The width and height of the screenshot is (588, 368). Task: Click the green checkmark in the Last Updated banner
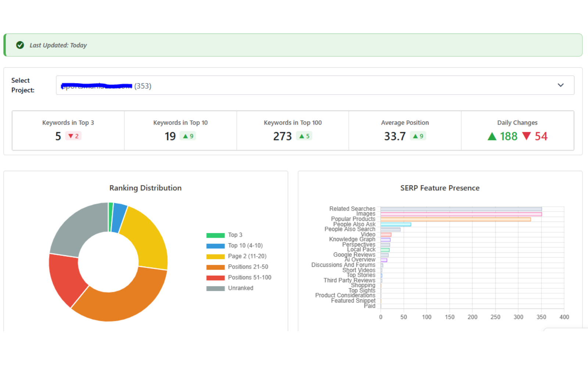click(20, 45)
